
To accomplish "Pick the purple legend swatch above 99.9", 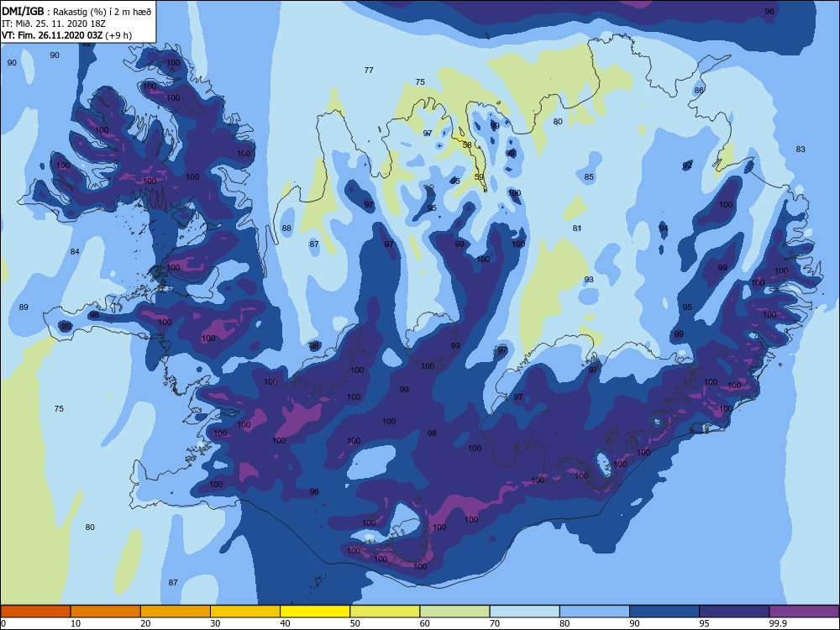I will click(804, 612).
